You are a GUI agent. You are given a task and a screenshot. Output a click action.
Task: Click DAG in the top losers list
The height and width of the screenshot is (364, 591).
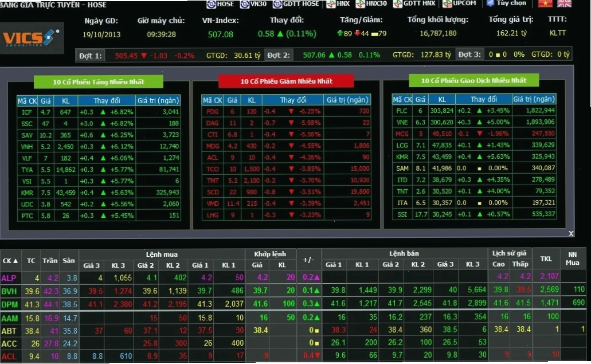(212, 123)
